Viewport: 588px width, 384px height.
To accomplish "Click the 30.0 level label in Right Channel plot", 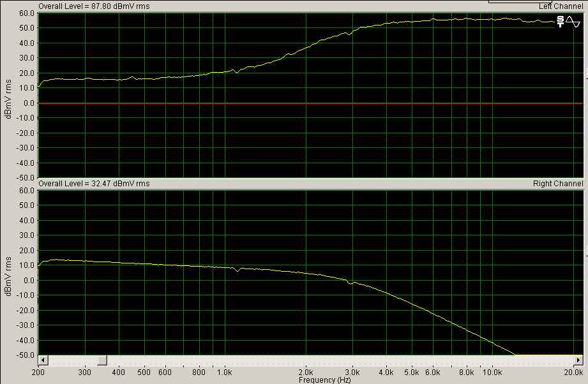I will pyautogui.click(x=28, y=235).
